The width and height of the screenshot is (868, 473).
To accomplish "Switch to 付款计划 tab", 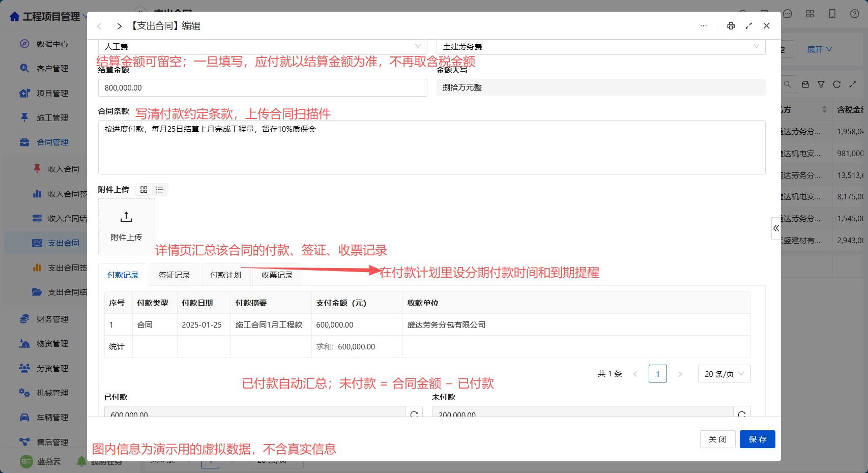I will [x=225, y=275].
